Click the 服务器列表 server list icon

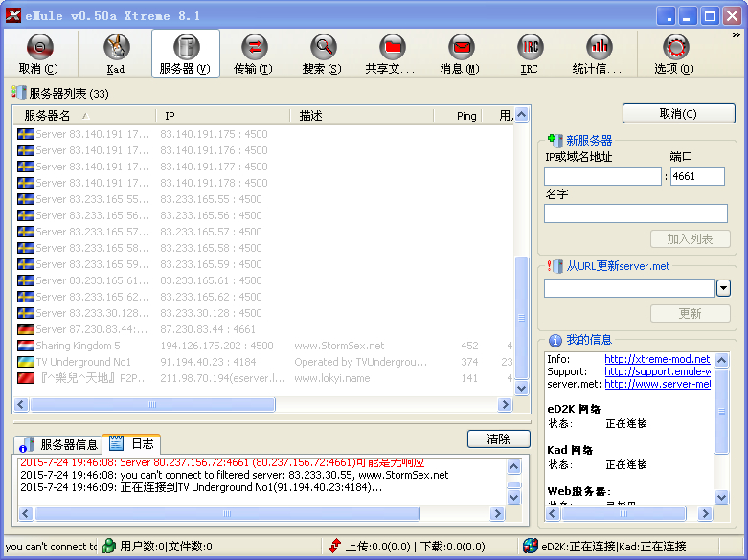19,93
